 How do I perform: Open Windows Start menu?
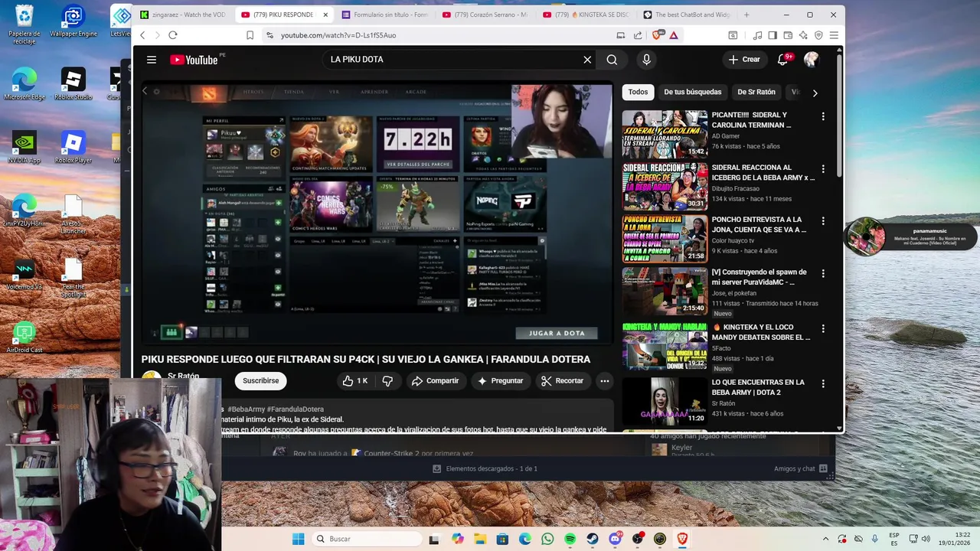pos(298,539)
